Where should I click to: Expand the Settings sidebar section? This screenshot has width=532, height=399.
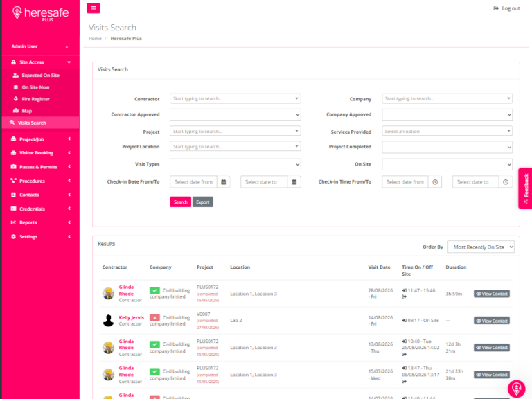[40, 236]
